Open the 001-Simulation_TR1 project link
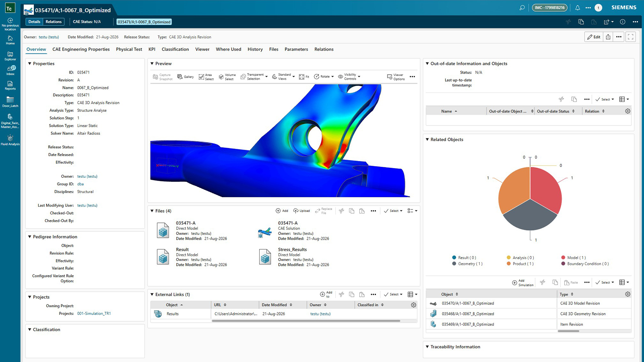 click(x=94, y=314)
